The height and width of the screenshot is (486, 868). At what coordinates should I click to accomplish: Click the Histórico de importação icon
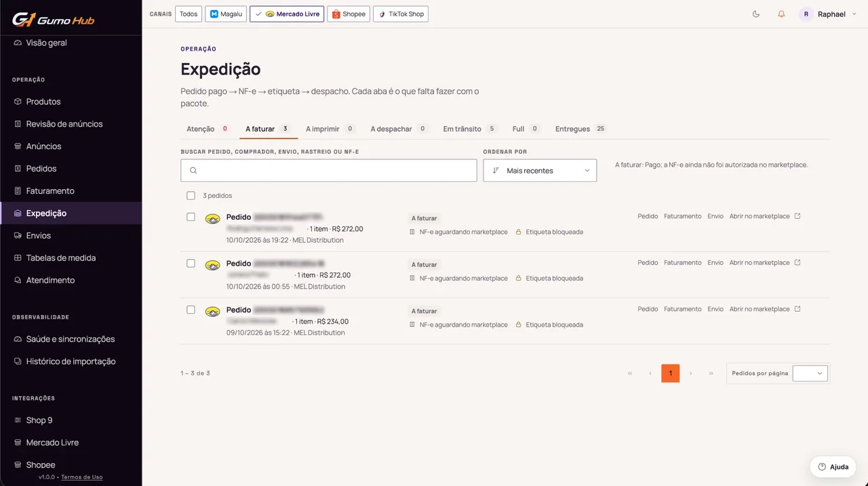(18, 361)
